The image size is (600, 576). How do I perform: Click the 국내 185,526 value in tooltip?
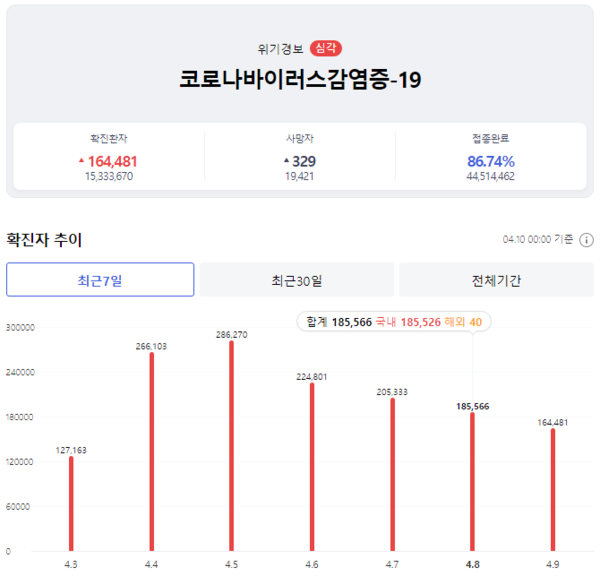[408, 322]
